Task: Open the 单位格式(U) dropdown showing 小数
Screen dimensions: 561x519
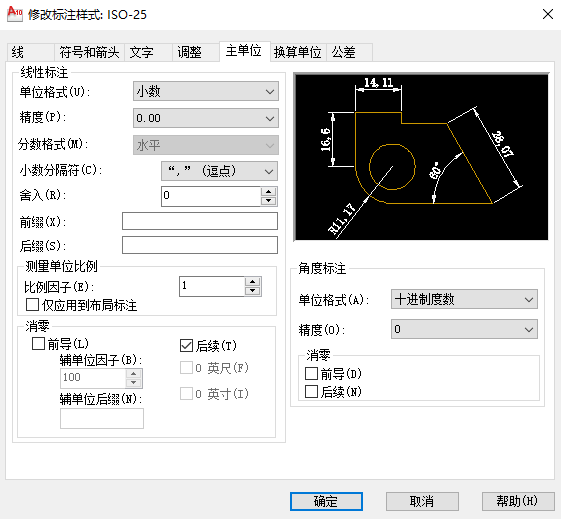Action: pyautogui.click(x=206, y=91)
